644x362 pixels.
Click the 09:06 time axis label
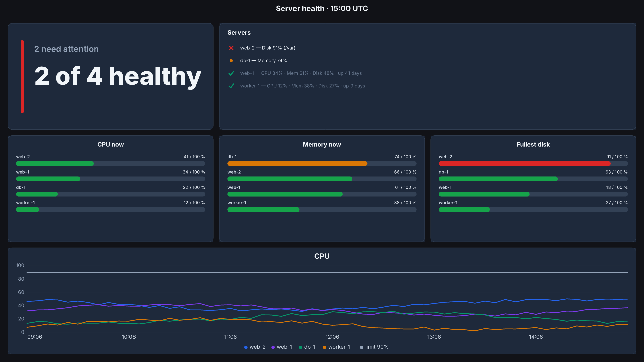(35, 337)
